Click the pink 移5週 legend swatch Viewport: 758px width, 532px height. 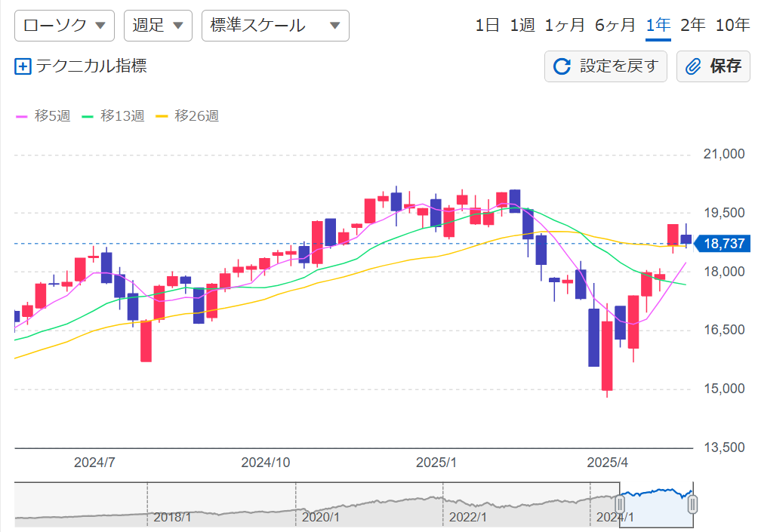coord(21,116)
